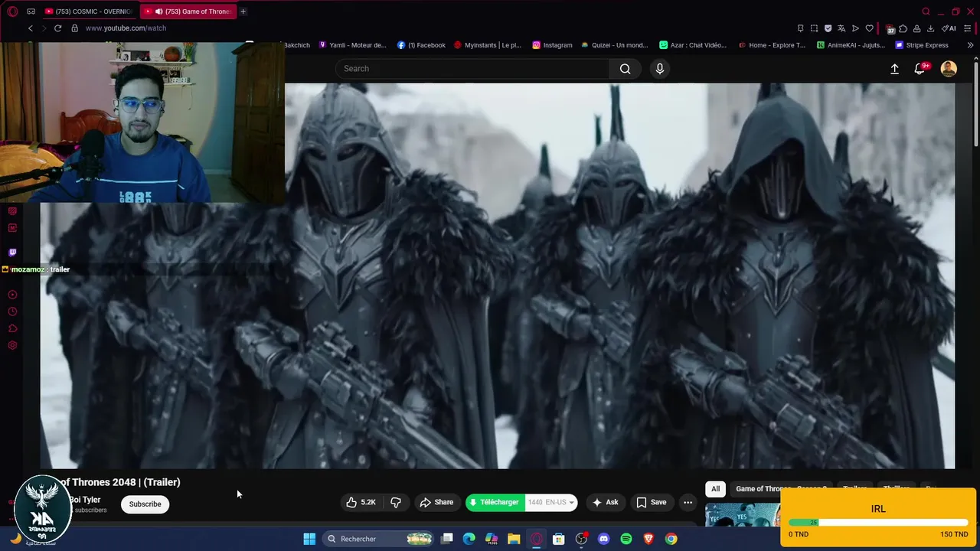Open the Windows Start menu

tap(309, 539)
